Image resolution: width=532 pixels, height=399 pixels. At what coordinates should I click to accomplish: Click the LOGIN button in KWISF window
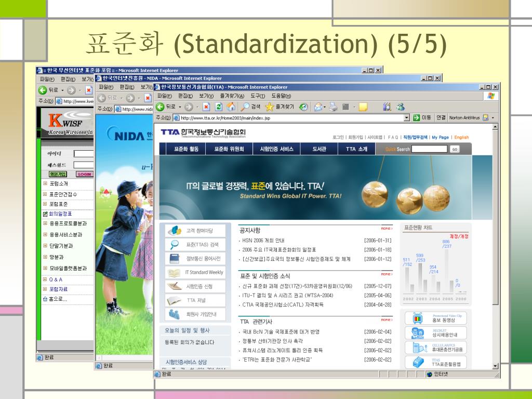tap(84, 174)
